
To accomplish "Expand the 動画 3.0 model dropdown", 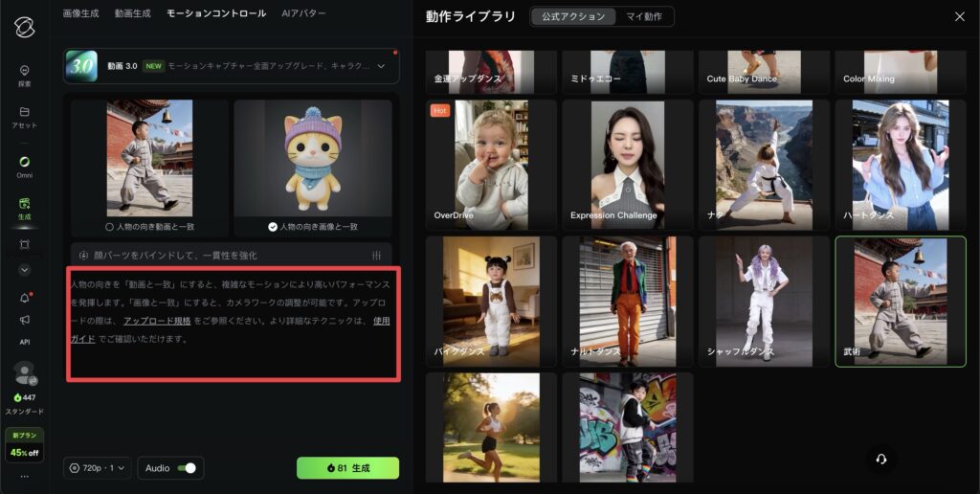I will pyautogui.click(x=382, y=66).
